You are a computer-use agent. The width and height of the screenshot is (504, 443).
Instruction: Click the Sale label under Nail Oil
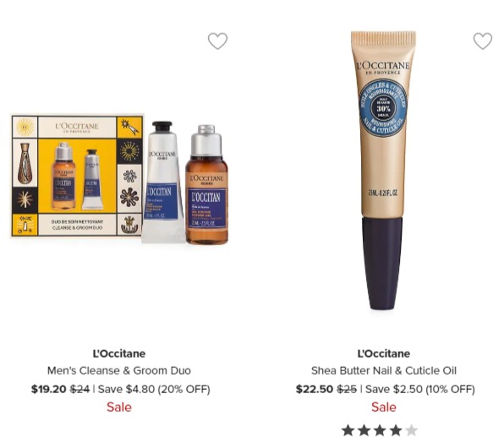pyautogui.click(x=384, y=407)
